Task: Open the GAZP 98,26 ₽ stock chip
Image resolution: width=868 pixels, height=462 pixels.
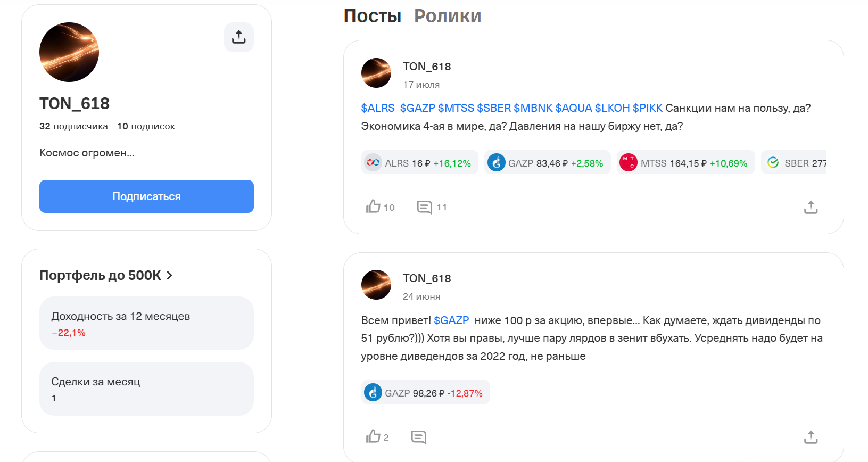Action: 425,392
